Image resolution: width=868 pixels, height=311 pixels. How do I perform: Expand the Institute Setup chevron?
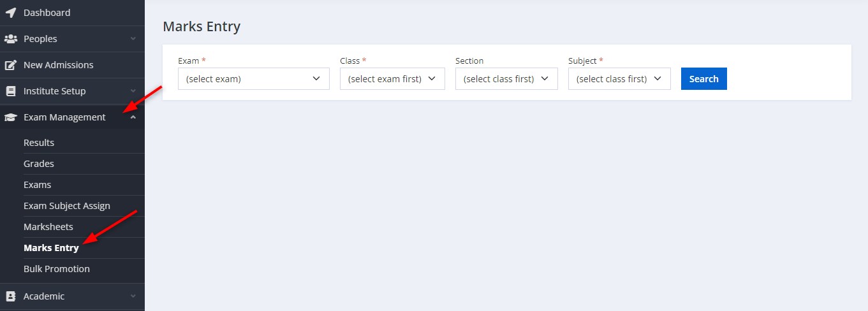(133, 91)
